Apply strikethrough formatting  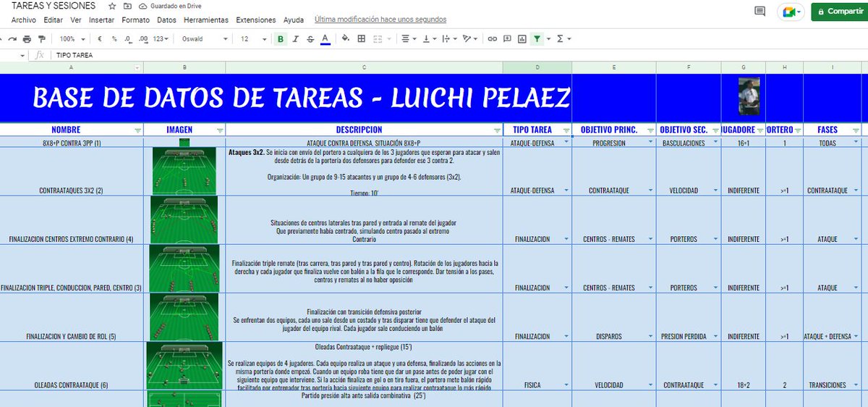(x=310, y=38)
